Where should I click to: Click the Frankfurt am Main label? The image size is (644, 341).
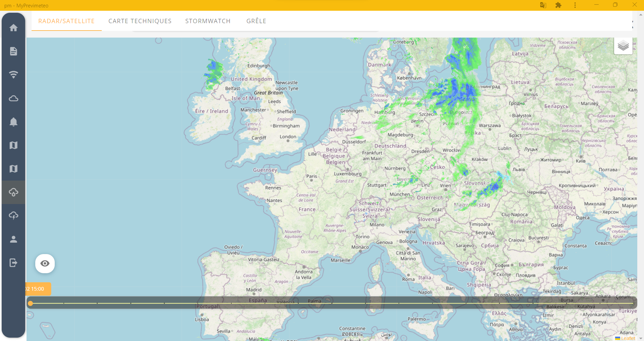pyautogui.click(x=372, y=156)
